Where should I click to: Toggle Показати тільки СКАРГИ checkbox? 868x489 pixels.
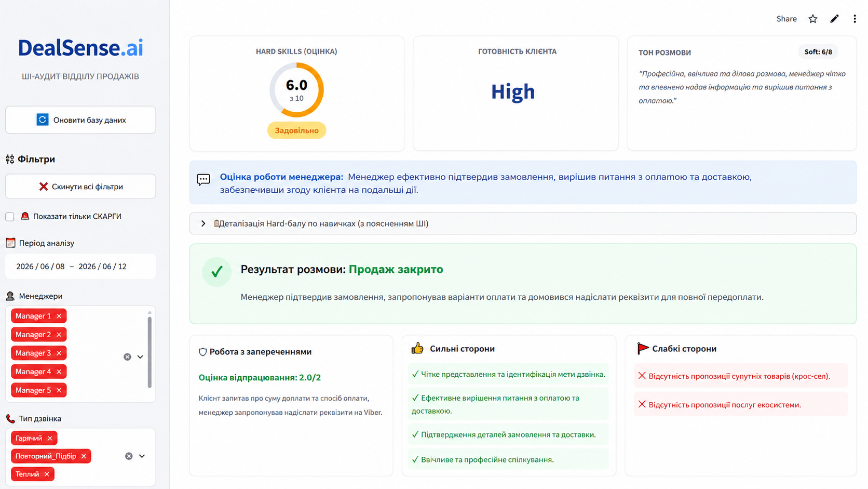(10, 217)
